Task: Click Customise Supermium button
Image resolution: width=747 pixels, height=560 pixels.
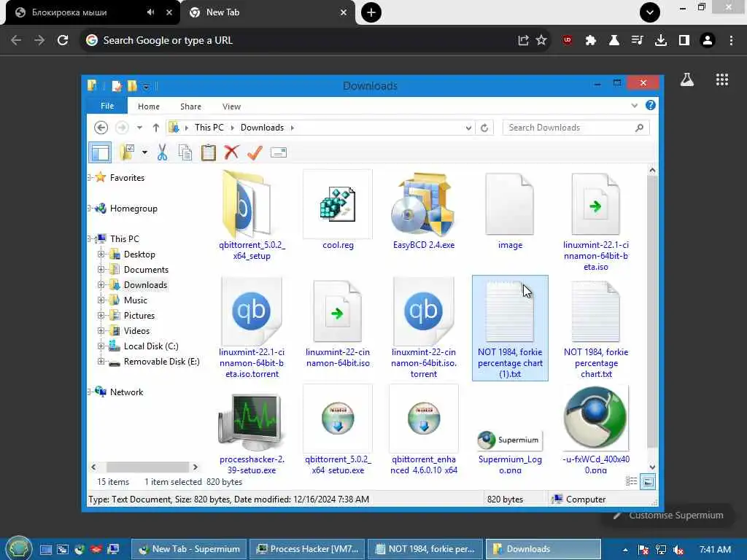Action: [x=668, y=516]
